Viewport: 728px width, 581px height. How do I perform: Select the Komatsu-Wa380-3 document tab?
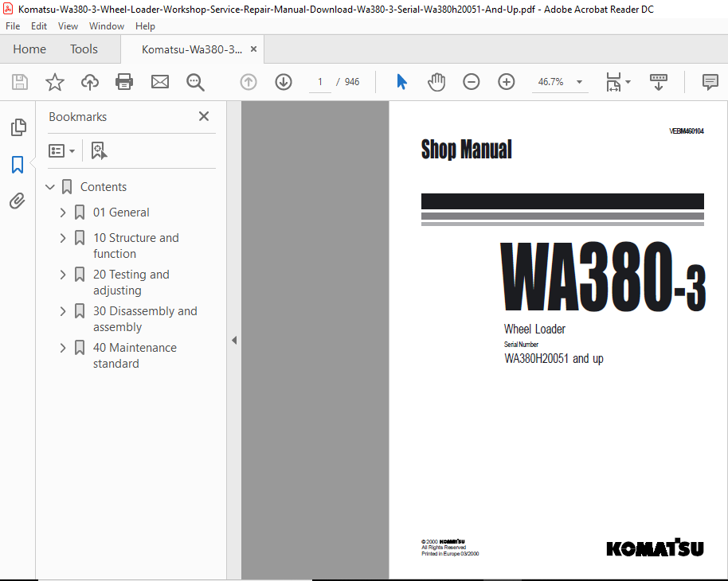pos(192,49)
